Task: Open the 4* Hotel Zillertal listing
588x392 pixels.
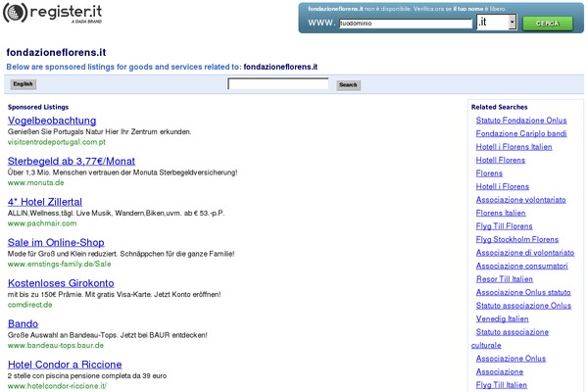Action: click(45, 202)
